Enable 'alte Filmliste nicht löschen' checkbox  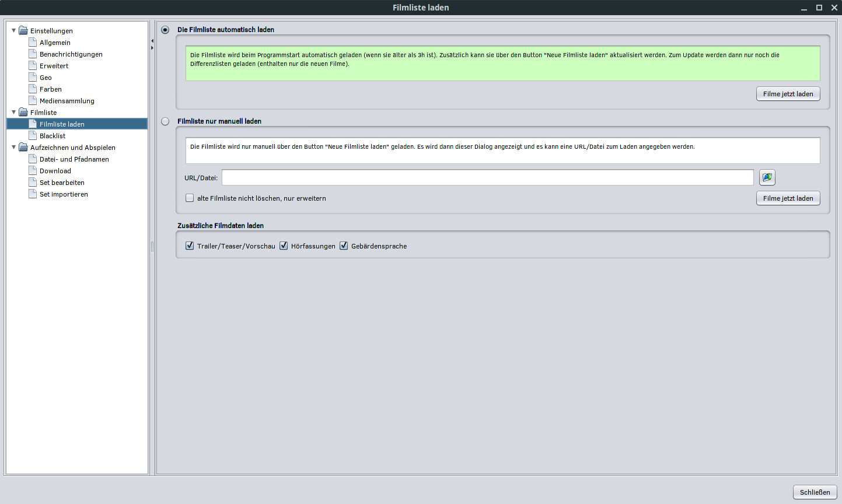click(190, 198)
